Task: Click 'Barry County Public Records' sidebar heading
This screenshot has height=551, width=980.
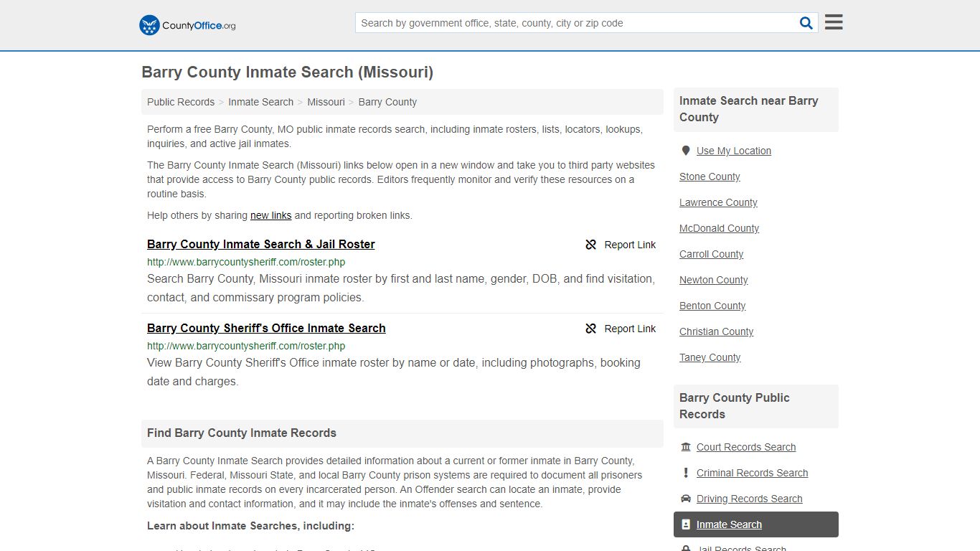Action: (735, 406)
